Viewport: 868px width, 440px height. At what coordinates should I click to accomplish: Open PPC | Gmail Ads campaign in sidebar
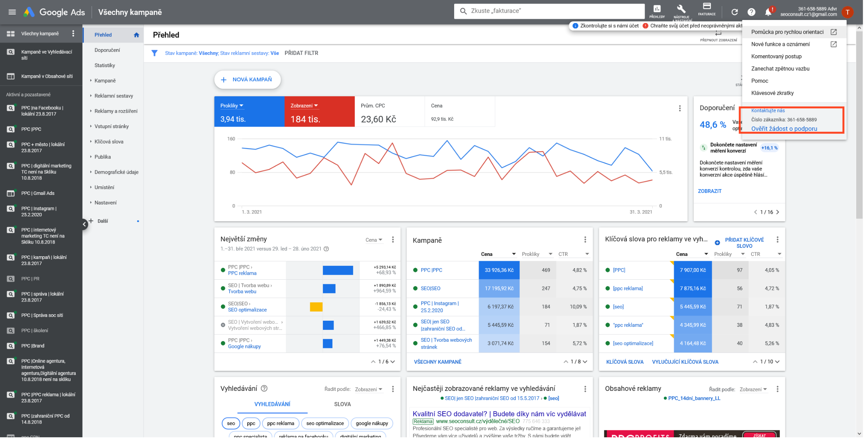(x=38, y=194)
